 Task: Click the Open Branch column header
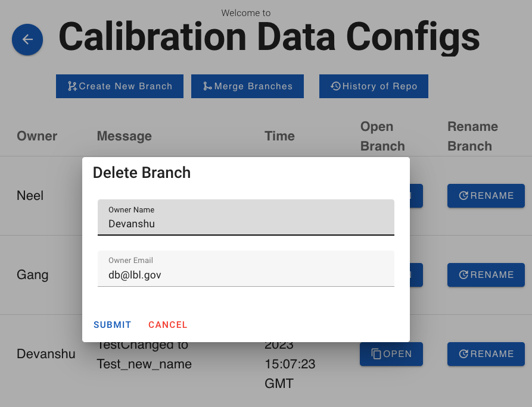click(382, 136)
